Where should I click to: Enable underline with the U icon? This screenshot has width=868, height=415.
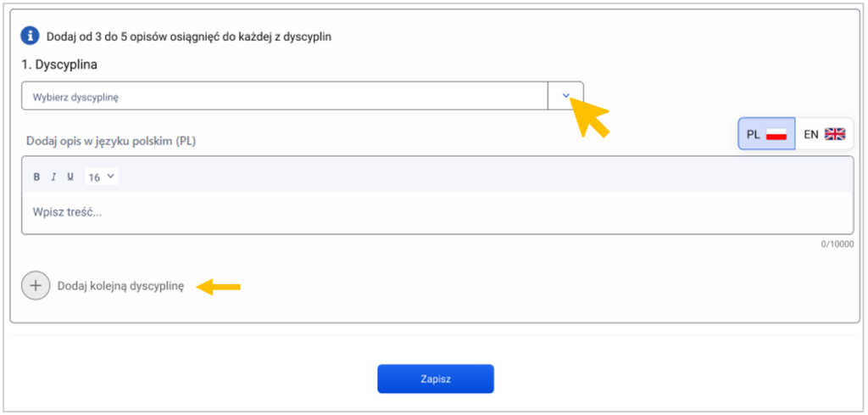pos(70,177)
